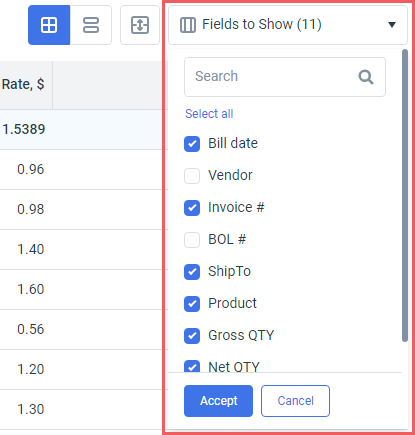This screenshot has width=415, height=435.
Task: Toggle the Net QTY checkbox
Action: 192,366
